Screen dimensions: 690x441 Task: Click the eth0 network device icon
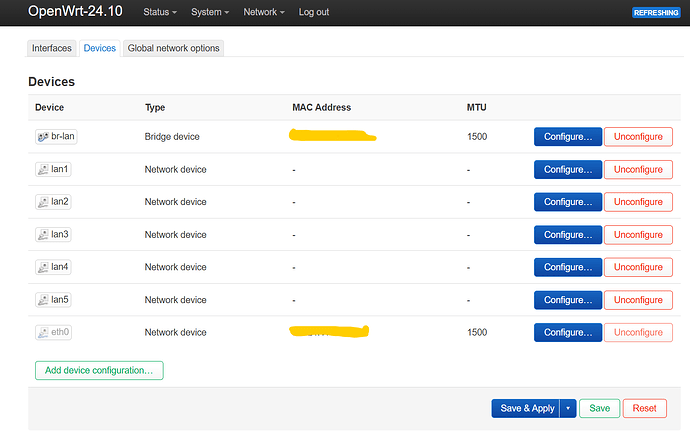[x=43, y=332]
